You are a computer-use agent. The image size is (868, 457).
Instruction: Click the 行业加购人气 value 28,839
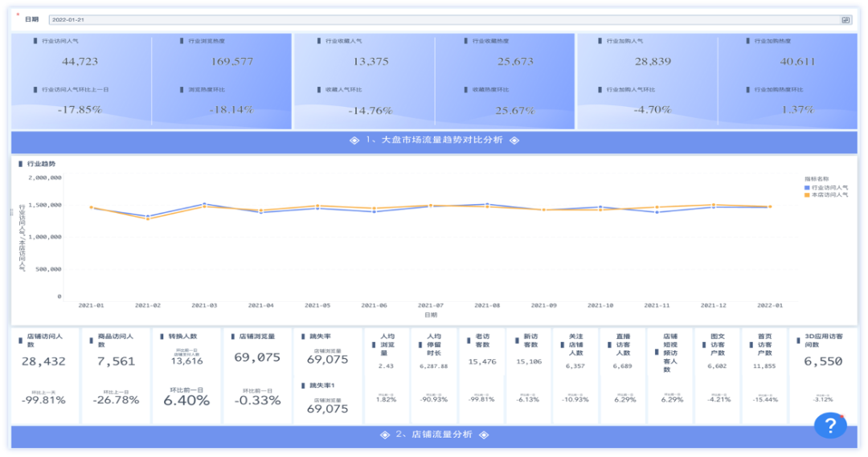click(653, 61)
